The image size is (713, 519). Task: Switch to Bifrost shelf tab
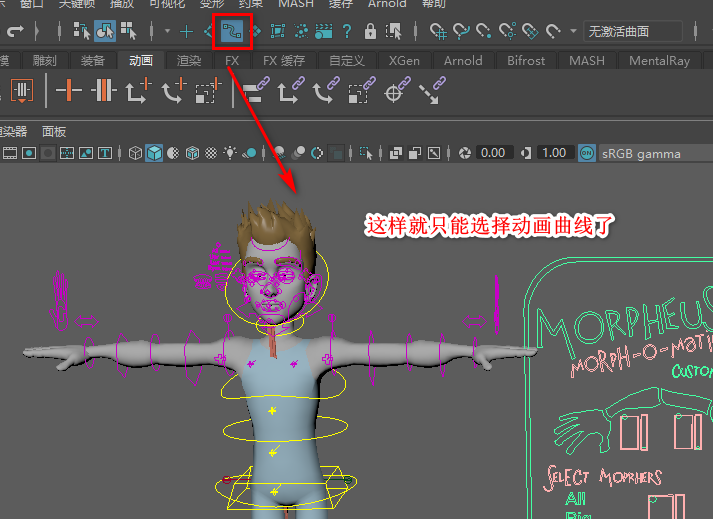526,60
